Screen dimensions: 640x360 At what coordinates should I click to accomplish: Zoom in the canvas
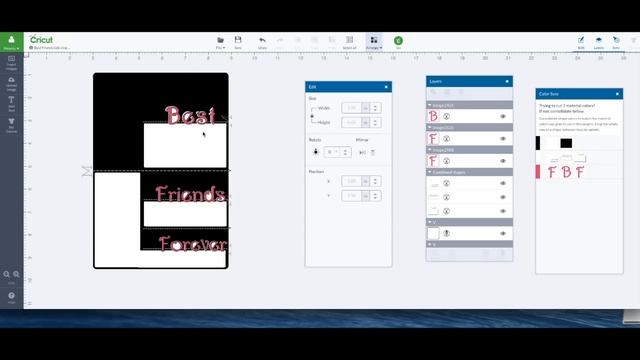(x=16, y=274)
